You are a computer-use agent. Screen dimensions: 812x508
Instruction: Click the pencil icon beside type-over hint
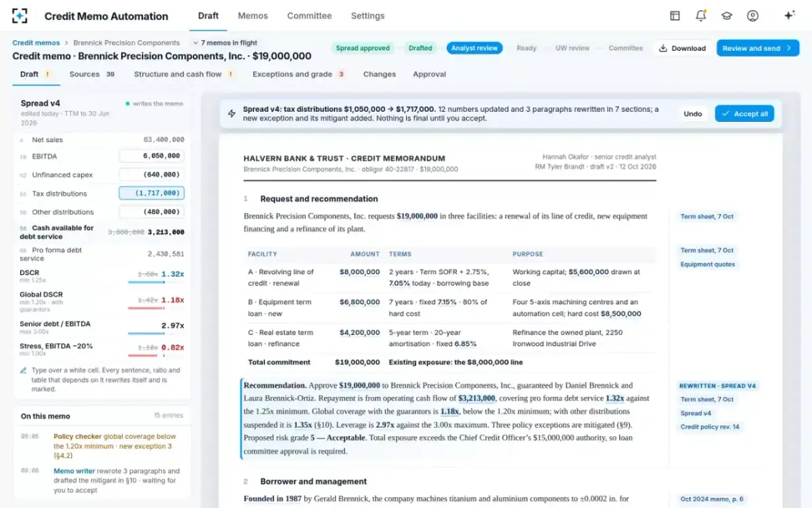click(24, 371)
